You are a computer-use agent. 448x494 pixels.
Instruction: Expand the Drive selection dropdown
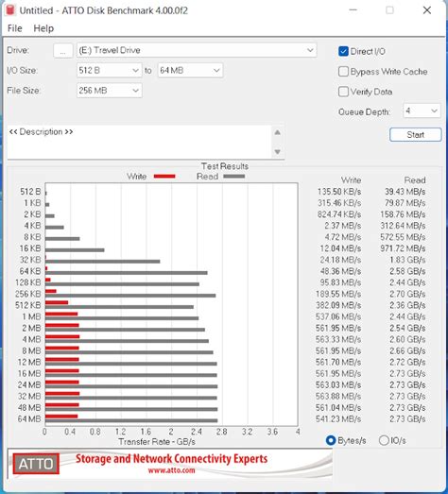pos(197,50)
